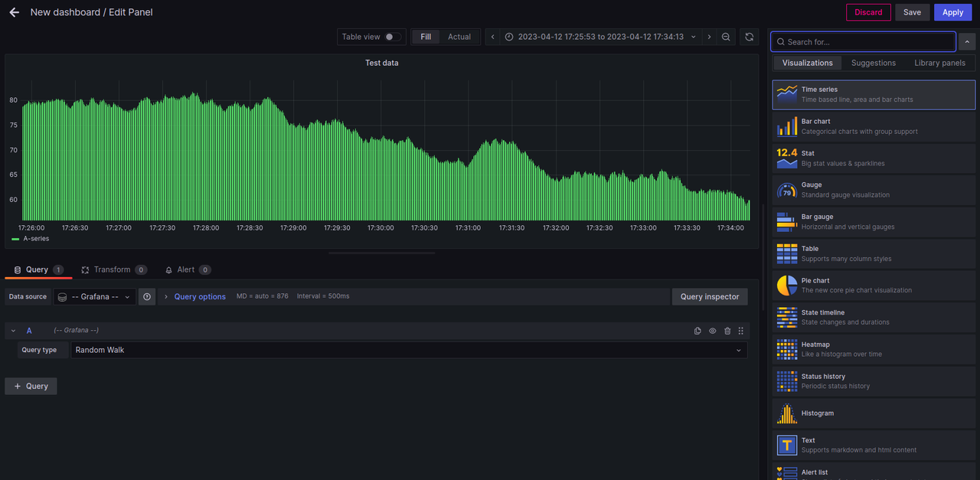
Task: Zoom out the time range
Action: 726,37
